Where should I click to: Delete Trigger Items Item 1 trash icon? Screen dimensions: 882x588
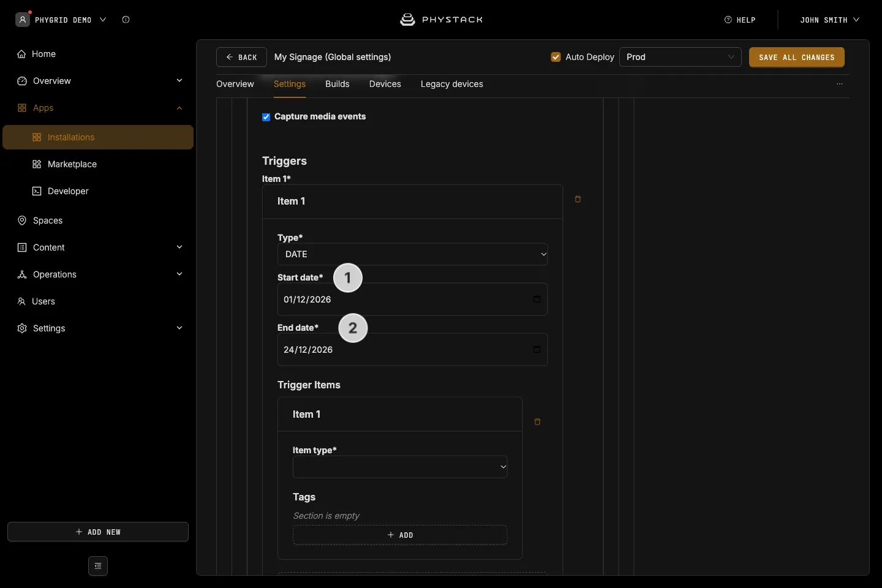(x=537, y=422)
